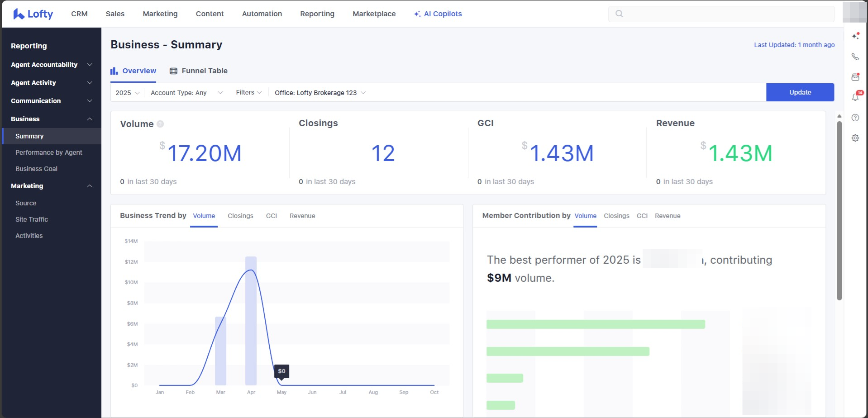Open the inbox icon in right sidebar

[x=855, y=77]
